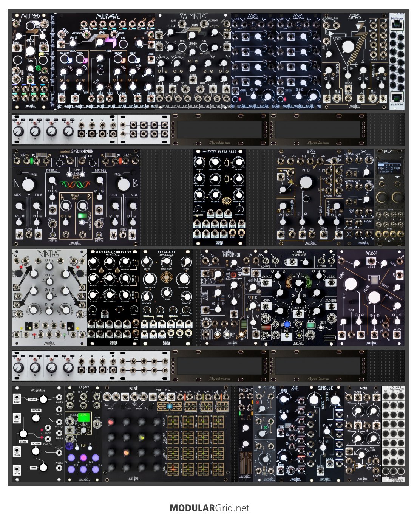Select the X-PAN module
Screen dimensions: 420x516
tap(363, 434)
